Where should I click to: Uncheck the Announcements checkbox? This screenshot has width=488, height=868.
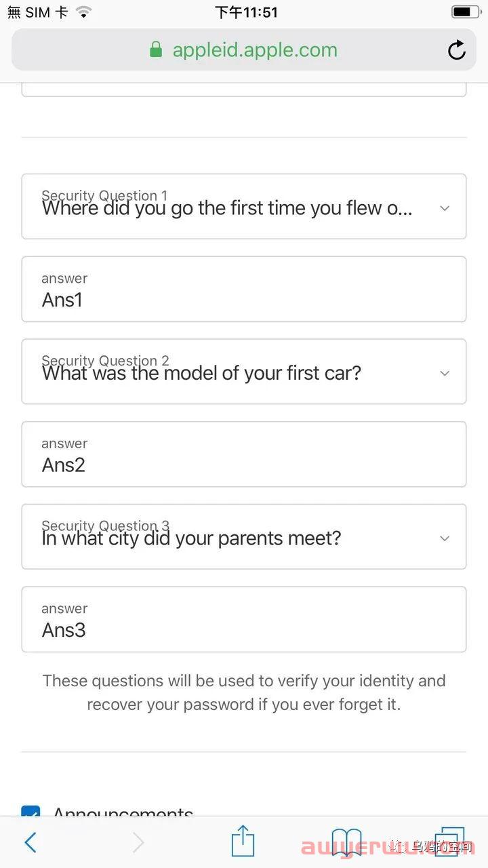tap(30, 811)
